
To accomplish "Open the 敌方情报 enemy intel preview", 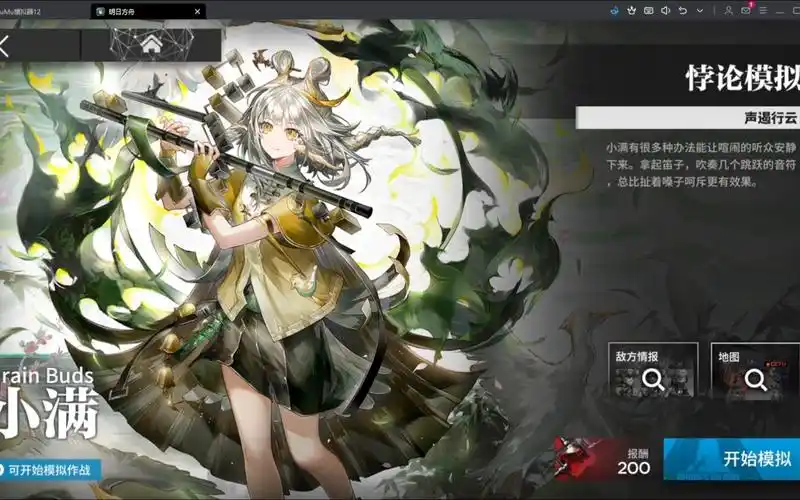I will 653,371.
